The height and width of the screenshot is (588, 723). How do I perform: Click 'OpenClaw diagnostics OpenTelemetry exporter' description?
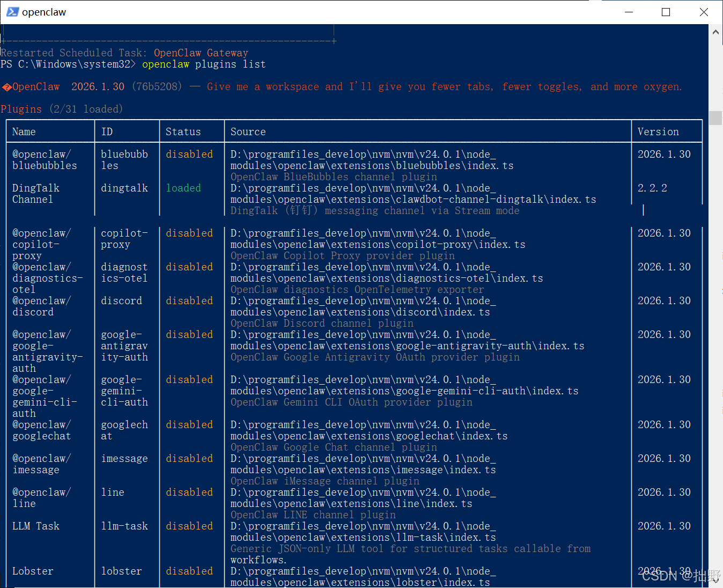tap(357, 289)
